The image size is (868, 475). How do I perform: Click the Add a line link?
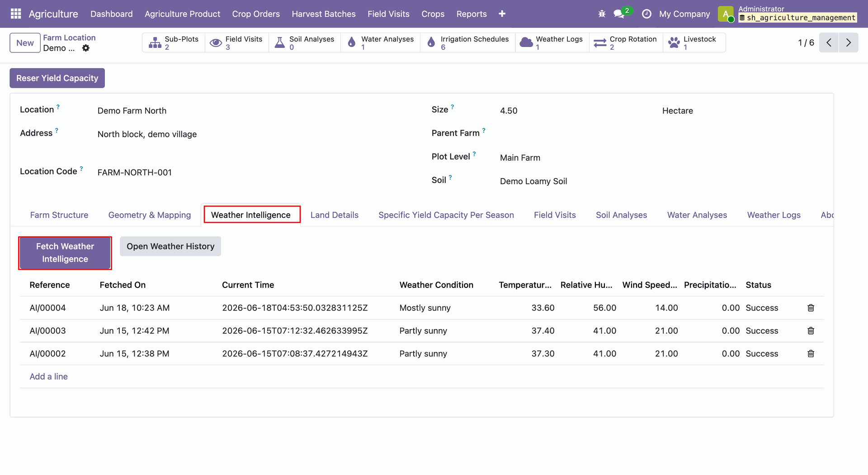[x=49, y=376]
